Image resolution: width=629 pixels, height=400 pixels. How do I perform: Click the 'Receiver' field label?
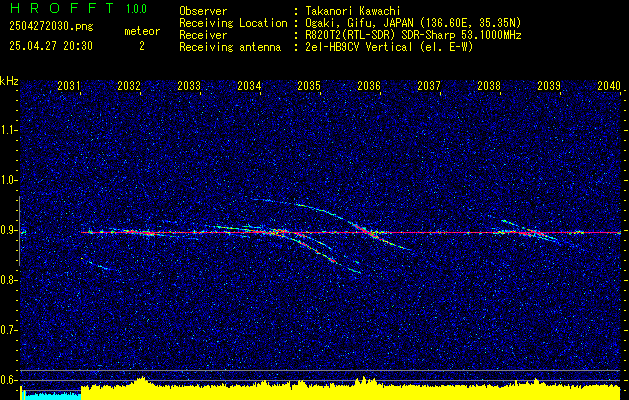(x=203, y=35)
